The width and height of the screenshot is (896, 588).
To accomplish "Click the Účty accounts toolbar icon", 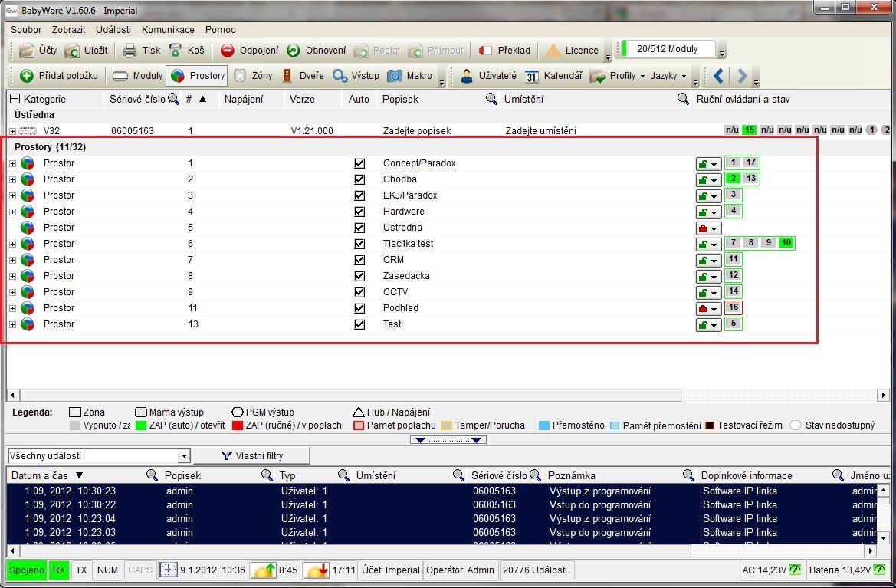I will click(x=28, y=51).
